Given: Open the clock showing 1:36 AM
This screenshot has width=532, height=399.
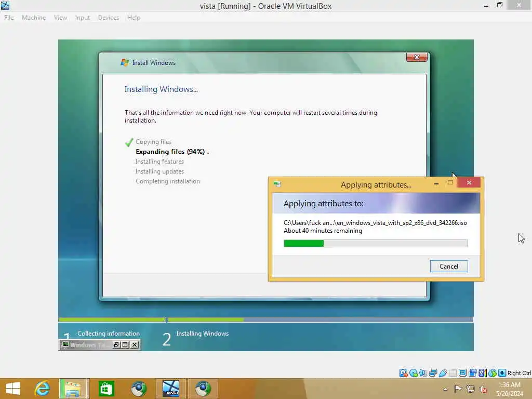Looking at the screenshot, I should tap(509, 389).
